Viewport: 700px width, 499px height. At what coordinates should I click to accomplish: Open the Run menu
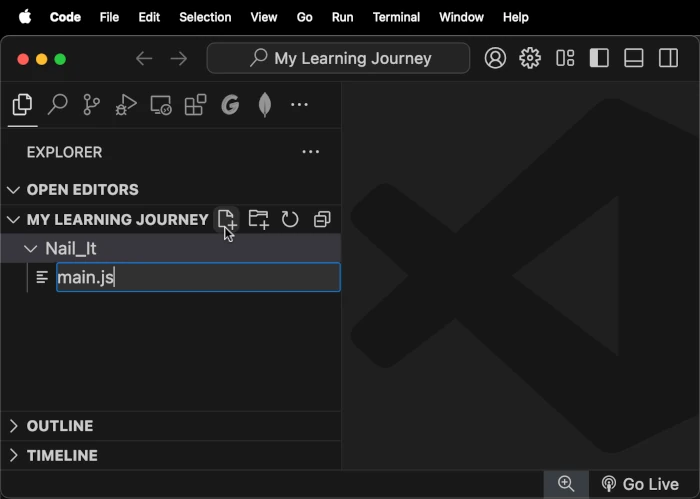tap(342, 17)
